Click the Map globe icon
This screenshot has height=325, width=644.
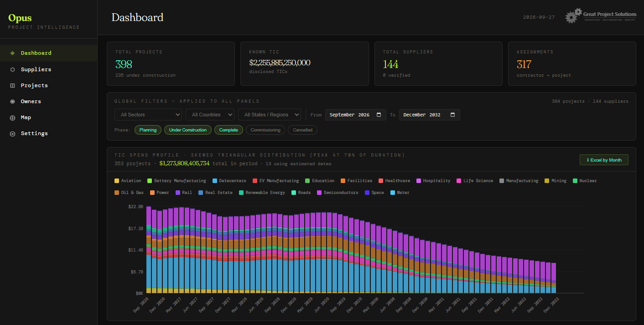[x=12, y=118]
